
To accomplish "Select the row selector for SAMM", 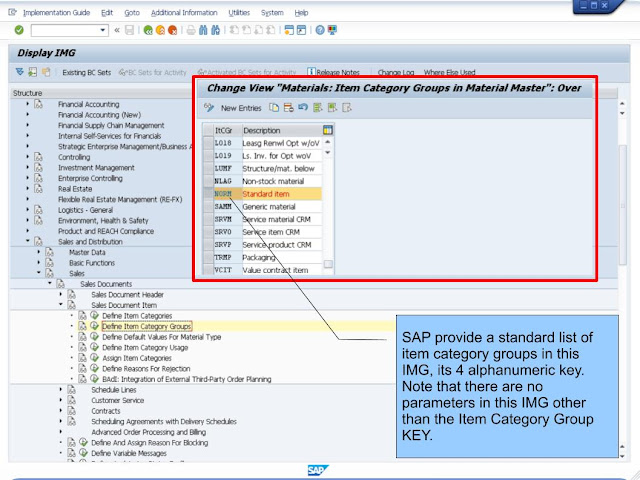I will [208, 207].
